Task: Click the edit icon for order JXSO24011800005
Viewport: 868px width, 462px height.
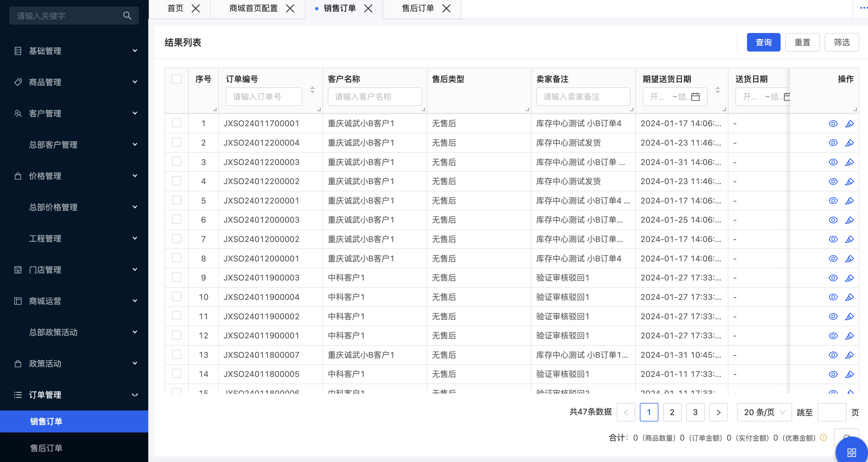Action: [x=849, y=374]
